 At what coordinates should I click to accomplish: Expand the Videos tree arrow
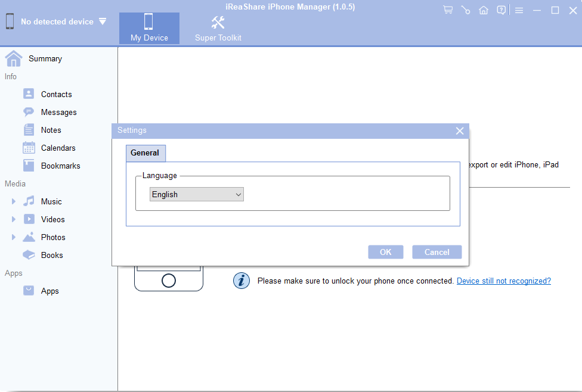pyautogui.click(x=13, y=219)
